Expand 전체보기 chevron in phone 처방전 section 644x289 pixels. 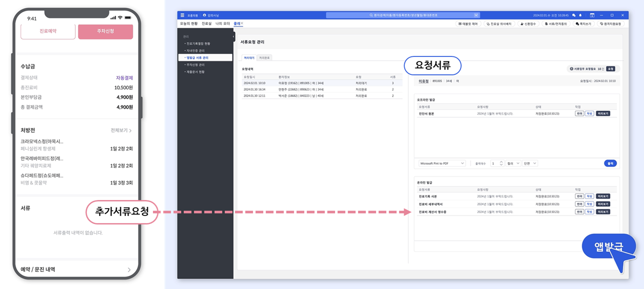[130, 131]
